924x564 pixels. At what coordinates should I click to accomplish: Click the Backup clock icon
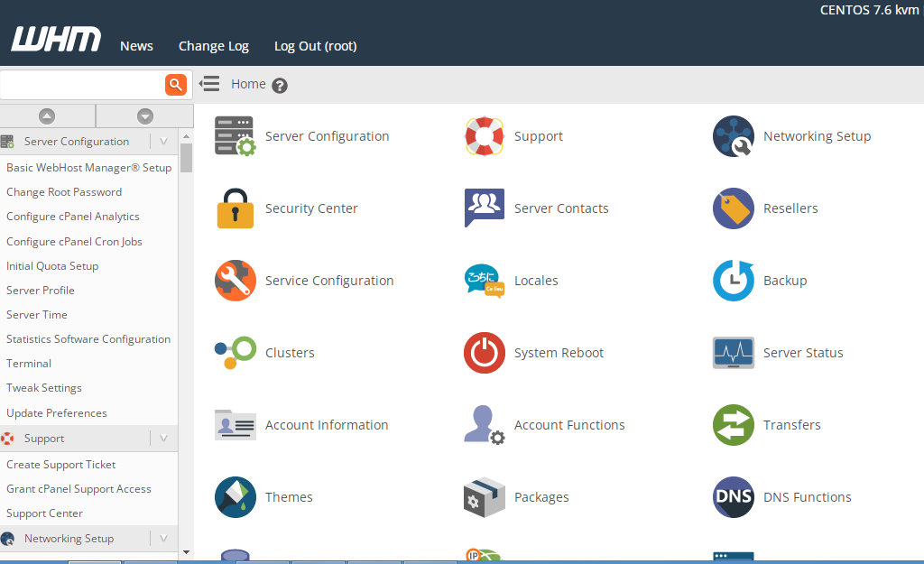[x=734, y=281]
